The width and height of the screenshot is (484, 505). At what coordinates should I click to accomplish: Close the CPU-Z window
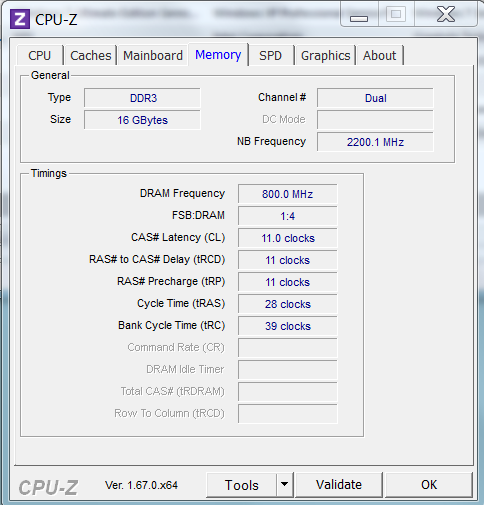[x=446, y=14]
